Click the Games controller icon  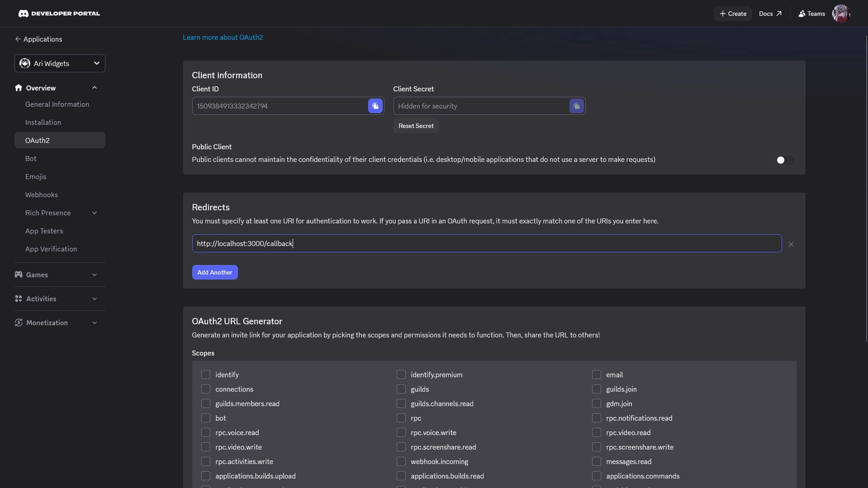point(19,275)
